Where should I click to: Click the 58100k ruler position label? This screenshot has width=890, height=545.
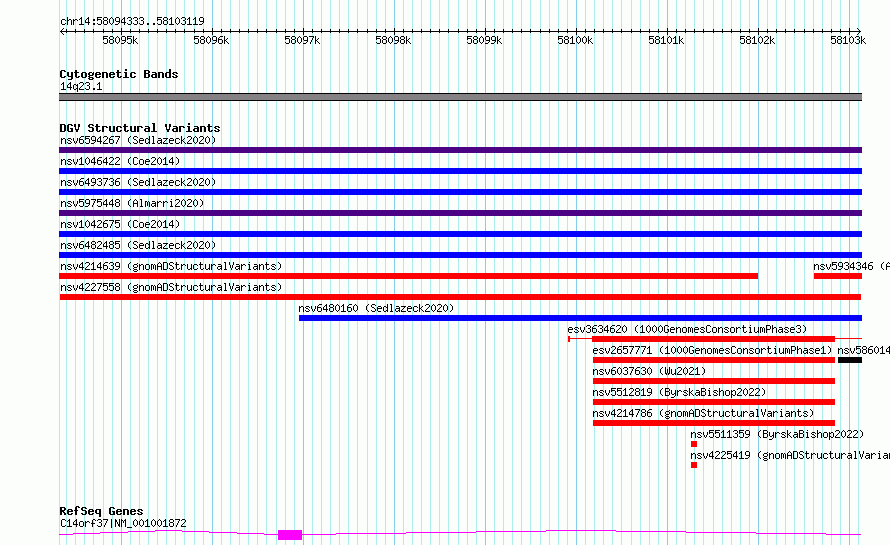click(x=575, y=40)
